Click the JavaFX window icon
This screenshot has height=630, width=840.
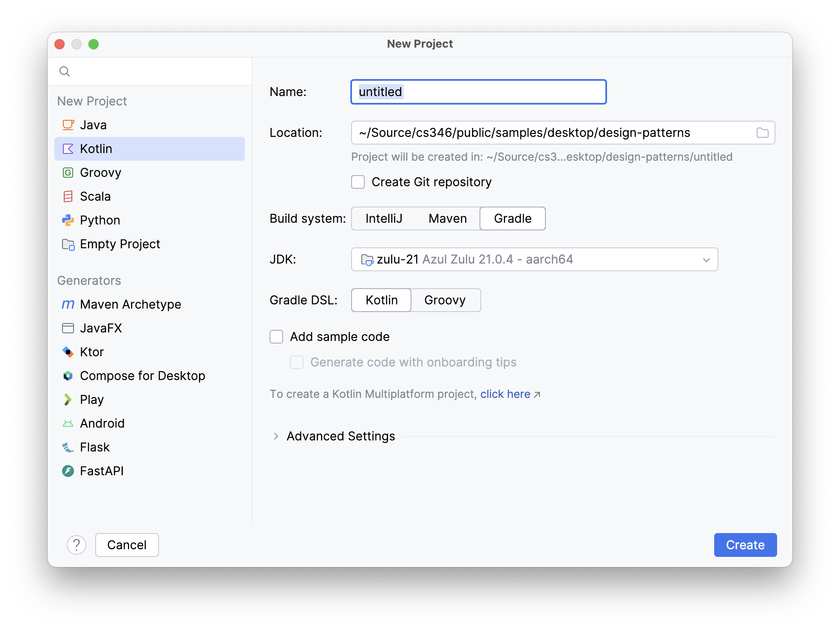[68, 328]
